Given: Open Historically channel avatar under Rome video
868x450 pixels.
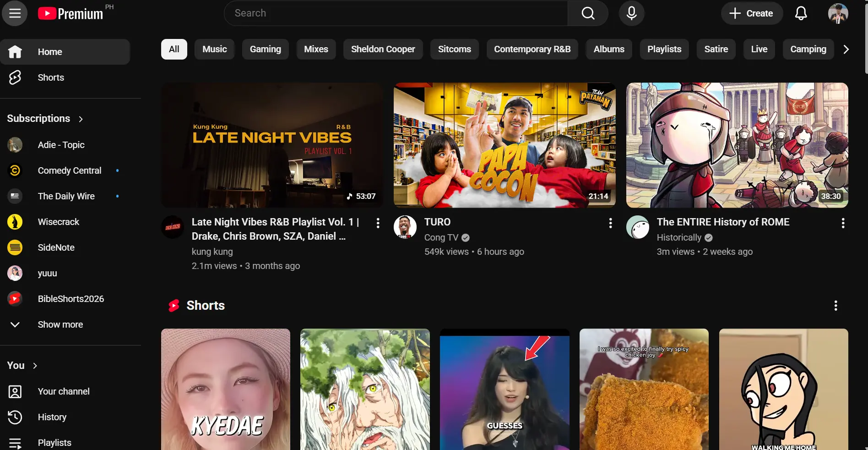Looking at the screenshot, I should tap(638, 227).
